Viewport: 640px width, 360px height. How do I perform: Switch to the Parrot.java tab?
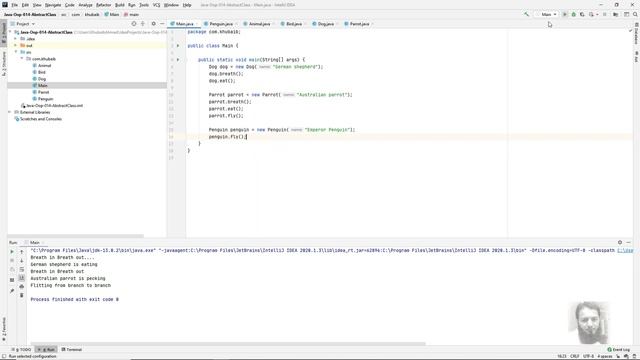359,24
